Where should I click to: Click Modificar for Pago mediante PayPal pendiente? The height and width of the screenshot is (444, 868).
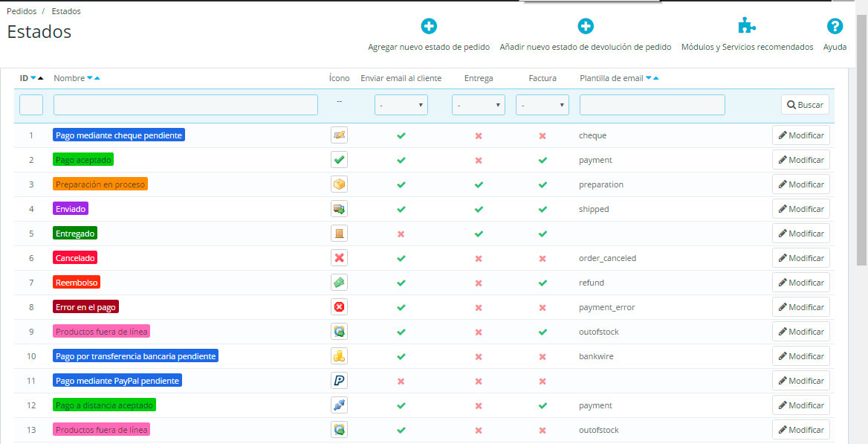[x=801, y=381]
